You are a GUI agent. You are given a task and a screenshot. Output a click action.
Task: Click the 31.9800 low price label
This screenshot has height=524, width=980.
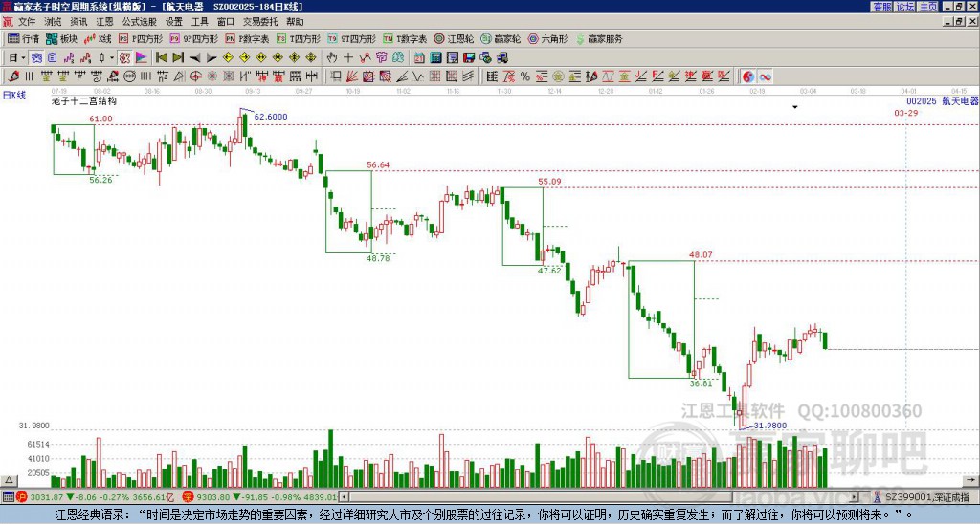[770, 426]
